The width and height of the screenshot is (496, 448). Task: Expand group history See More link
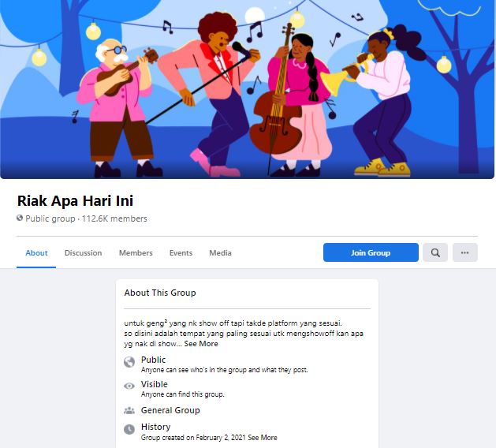point(263,438)
